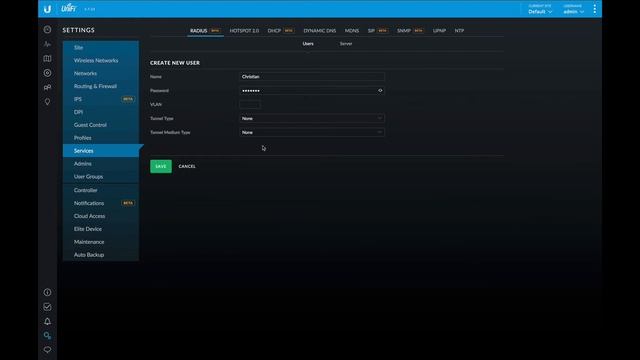This screenshot has width=640, height=360.
Task: Open DPI settings
Action: (x=101, y=112)
